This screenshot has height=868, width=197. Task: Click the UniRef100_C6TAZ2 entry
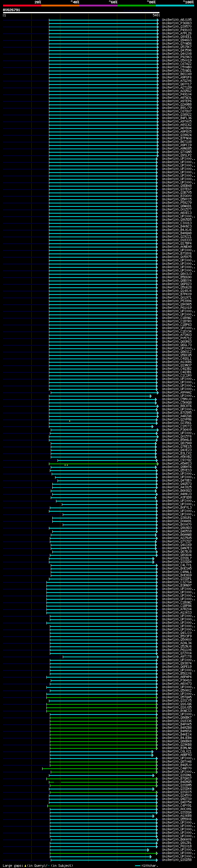click(177, 64)
